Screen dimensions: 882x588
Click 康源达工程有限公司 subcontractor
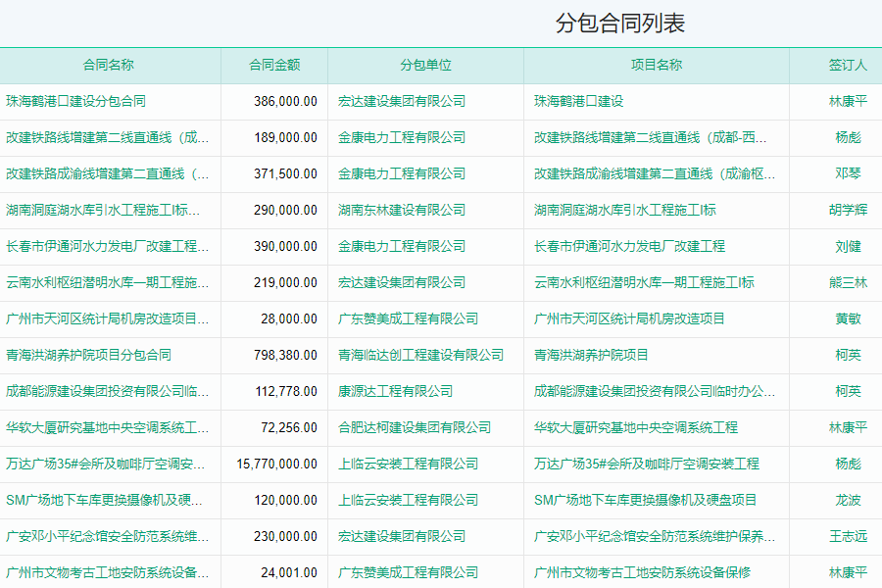click(396, 392)
